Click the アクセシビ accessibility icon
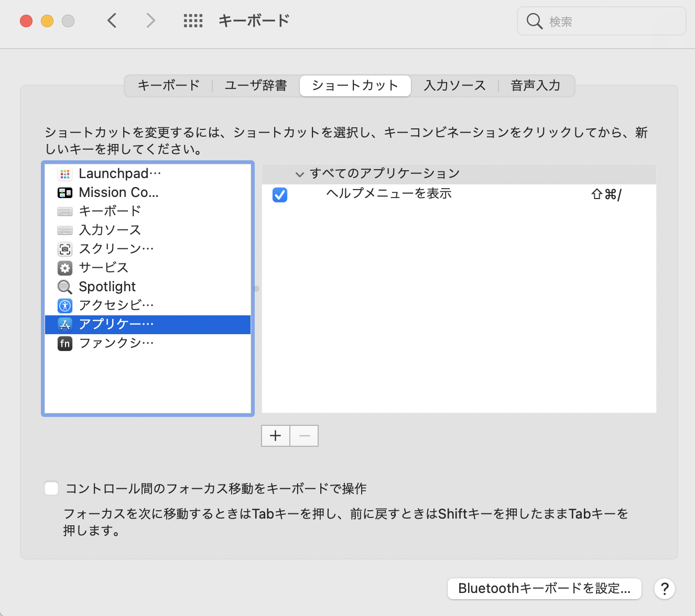 coord(65,306)
